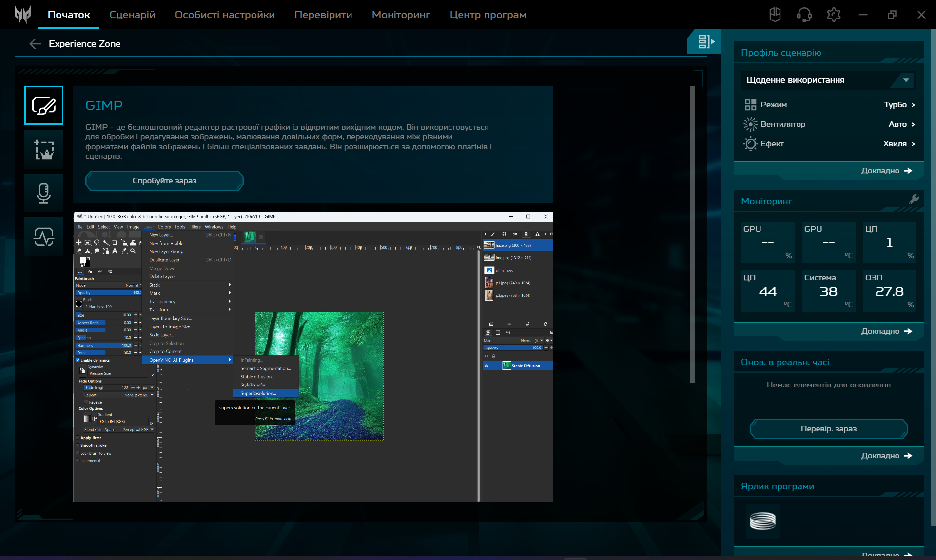Expand the Вентилятор Авто option

[901, 124]
